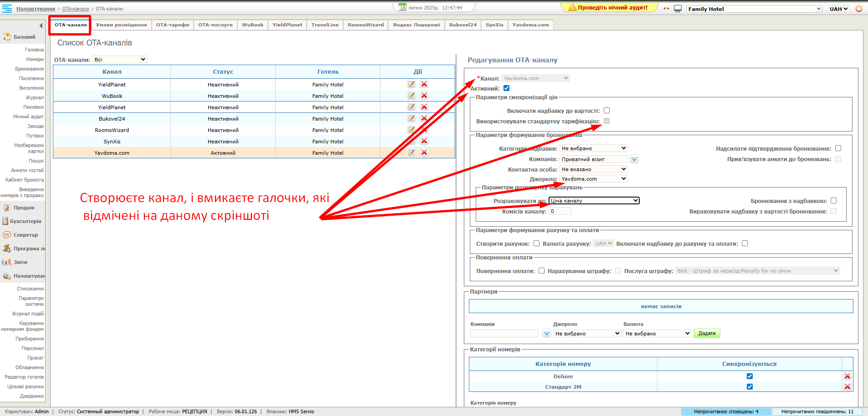Remove the Deluxe room category

click(847, 376)
